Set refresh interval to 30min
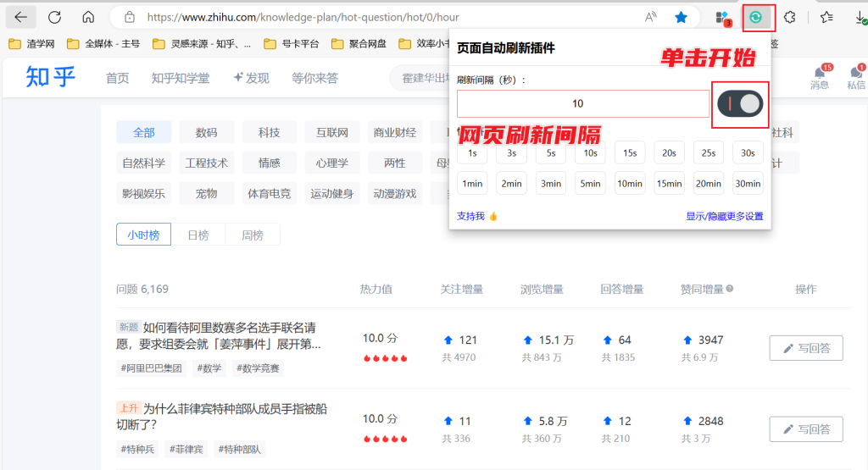The height and width of the screenshot is (470, 868). [748, 184]
